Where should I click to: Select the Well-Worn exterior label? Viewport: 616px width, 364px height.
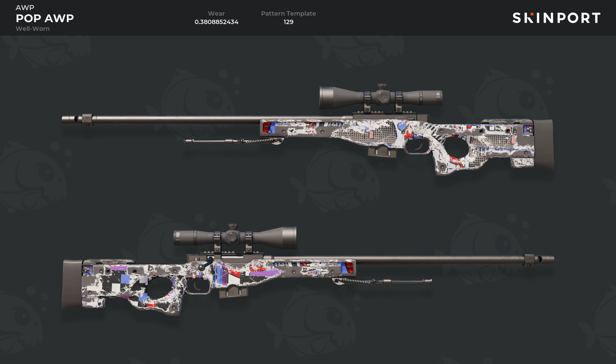tap(33, 29)
